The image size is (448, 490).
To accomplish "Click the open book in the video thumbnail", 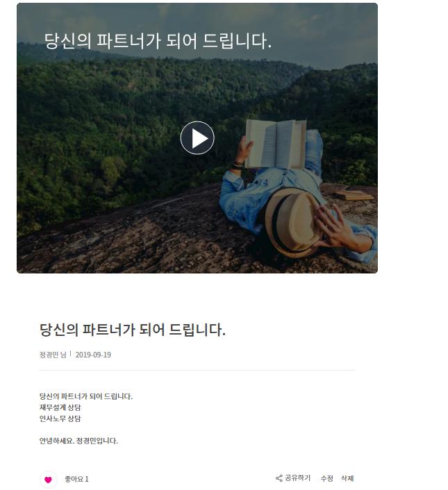I will click(x=276, y=144).
